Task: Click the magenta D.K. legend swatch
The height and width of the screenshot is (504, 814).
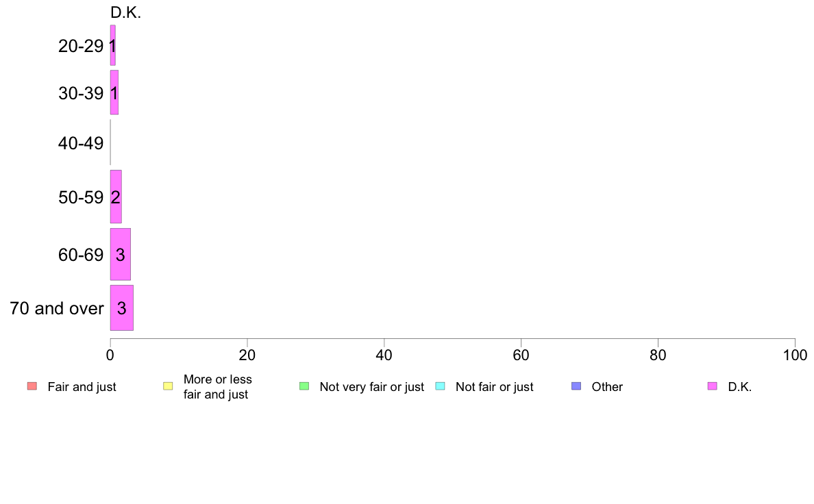Action: click(x=713, y=386)
